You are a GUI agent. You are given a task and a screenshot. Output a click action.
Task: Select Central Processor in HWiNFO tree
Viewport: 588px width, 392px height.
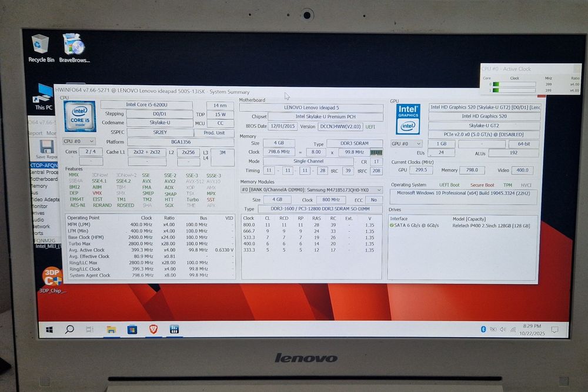pos(44,172)
